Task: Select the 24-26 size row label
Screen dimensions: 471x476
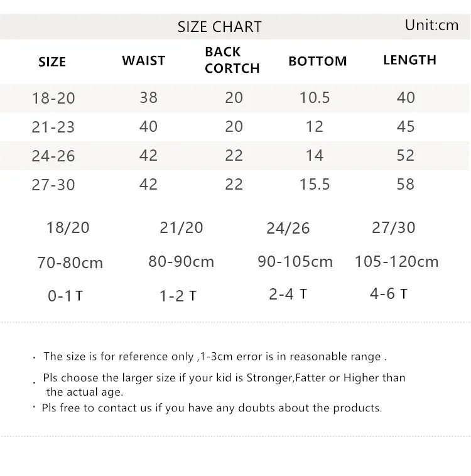Action: tap(53, 156)
